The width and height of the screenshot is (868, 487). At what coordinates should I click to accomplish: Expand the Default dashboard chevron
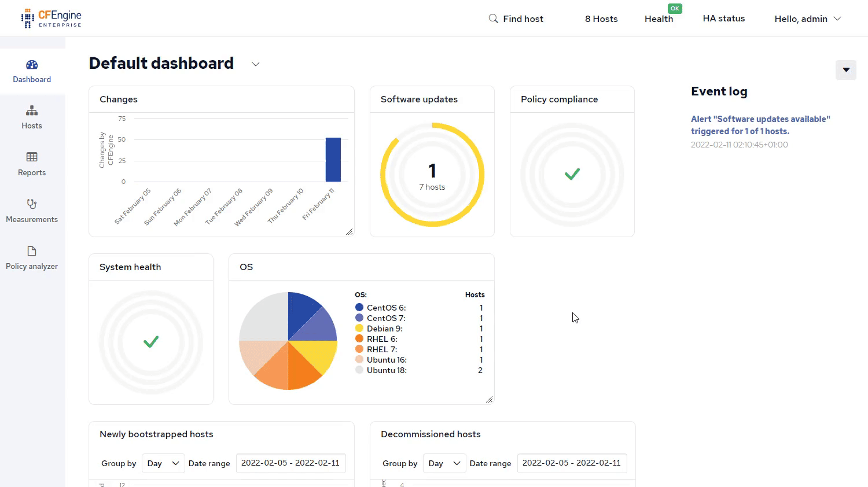point(255,64)
